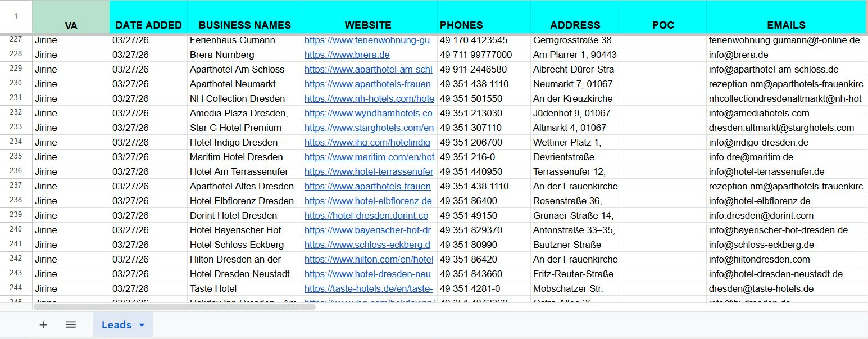Image resolution: width=868 pixels, height=339 pixels.
Task: Open the bayerischer-hof-dr website link
Action: [367, 230]
